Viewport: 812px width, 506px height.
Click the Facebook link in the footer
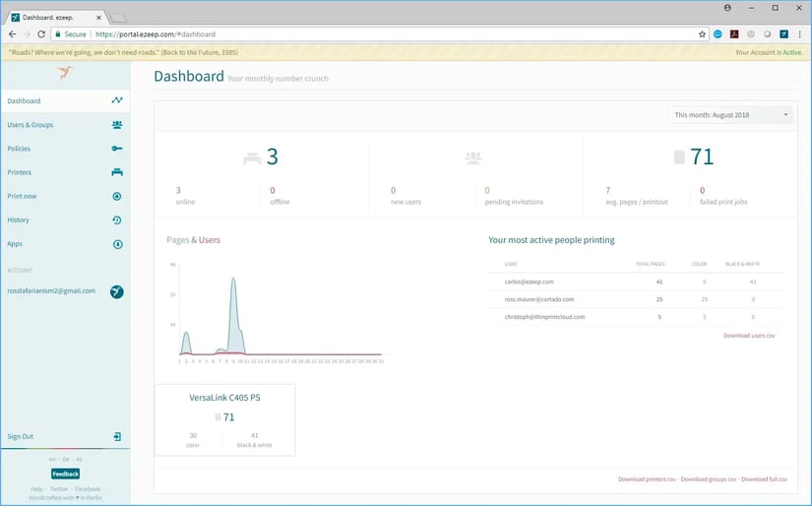pos(88,489)
